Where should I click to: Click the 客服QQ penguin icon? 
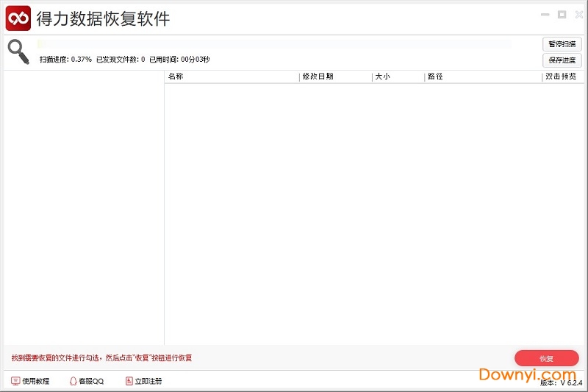[73, 381]
